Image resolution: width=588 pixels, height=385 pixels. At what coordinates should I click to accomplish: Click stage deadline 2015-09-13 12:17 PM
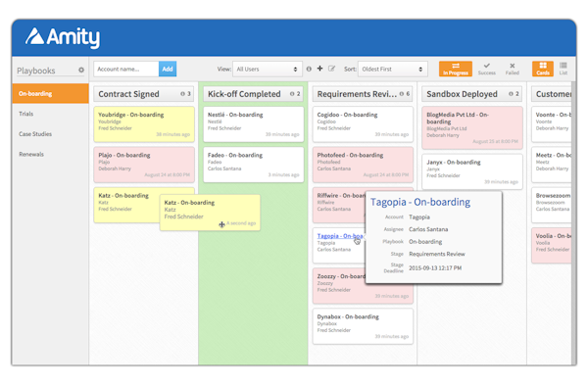tap(435, 268)
